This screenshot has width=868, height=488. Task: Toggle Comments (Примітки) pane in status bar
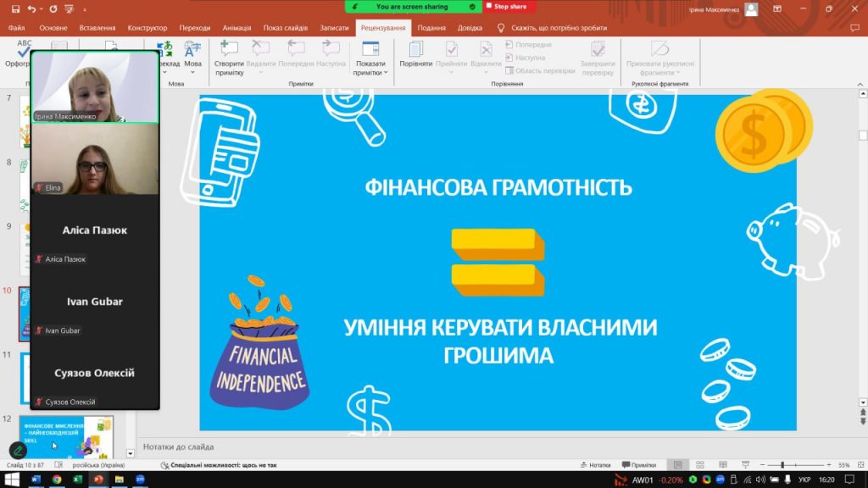point(638,464)
